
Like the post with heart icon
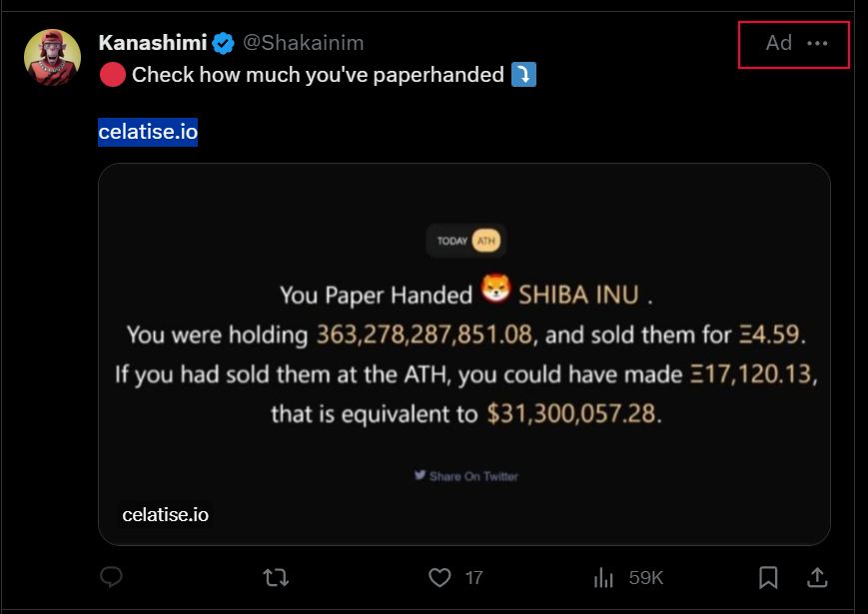(439, 577)
